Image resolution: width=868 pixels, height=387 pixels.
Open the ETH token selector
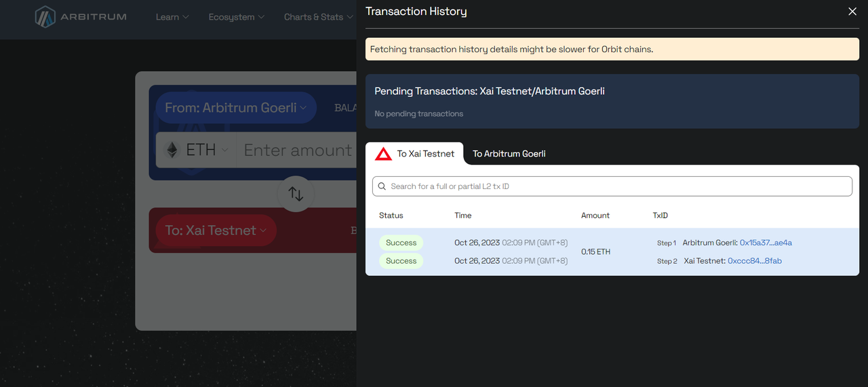pos(197,150)
